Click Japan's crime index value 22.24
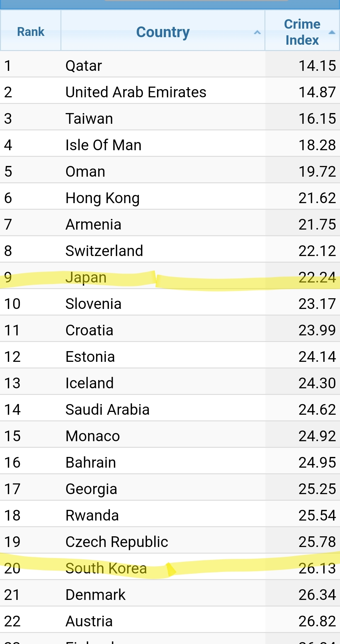 tap(317, 277)
